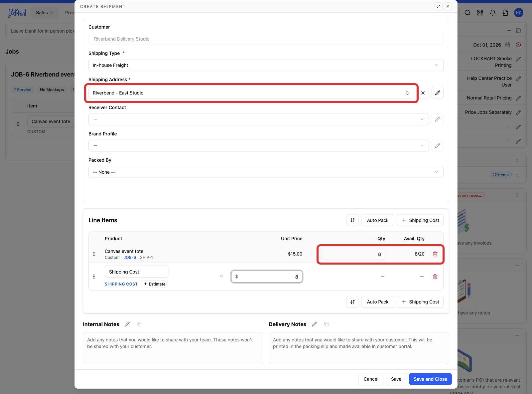Click the bottom sort line items icon
Screen dimensions: 532x394
click(x=352, y=302)
